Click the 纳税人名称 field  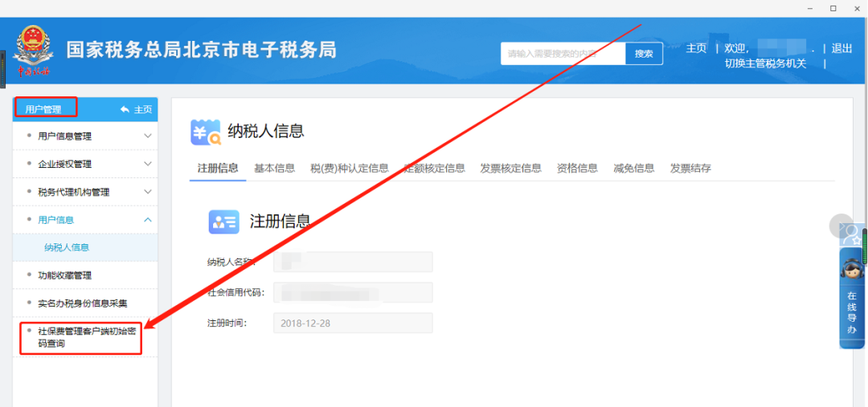pyautogui.click(x=353, y=262)
